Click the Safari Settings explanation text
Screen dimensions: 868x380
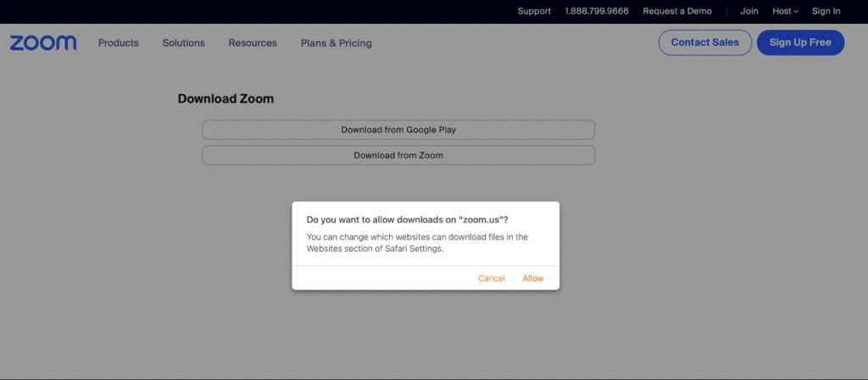click(x=417, y=243)
